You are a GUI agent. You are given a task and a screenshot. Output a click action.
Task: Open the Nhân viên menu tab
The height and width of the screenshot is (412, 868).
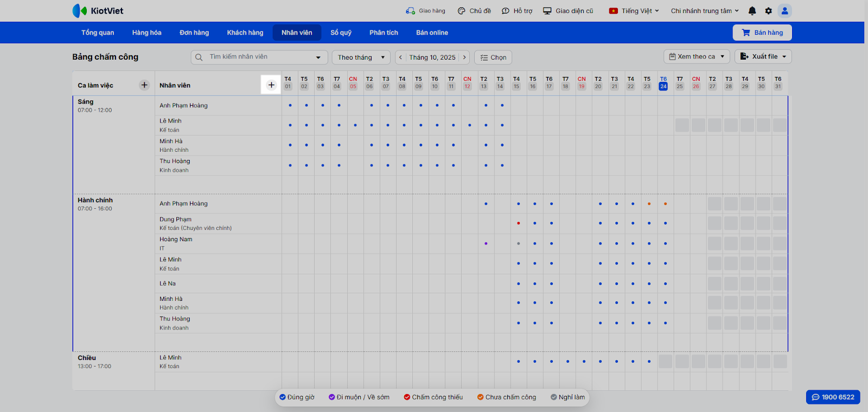297,33
